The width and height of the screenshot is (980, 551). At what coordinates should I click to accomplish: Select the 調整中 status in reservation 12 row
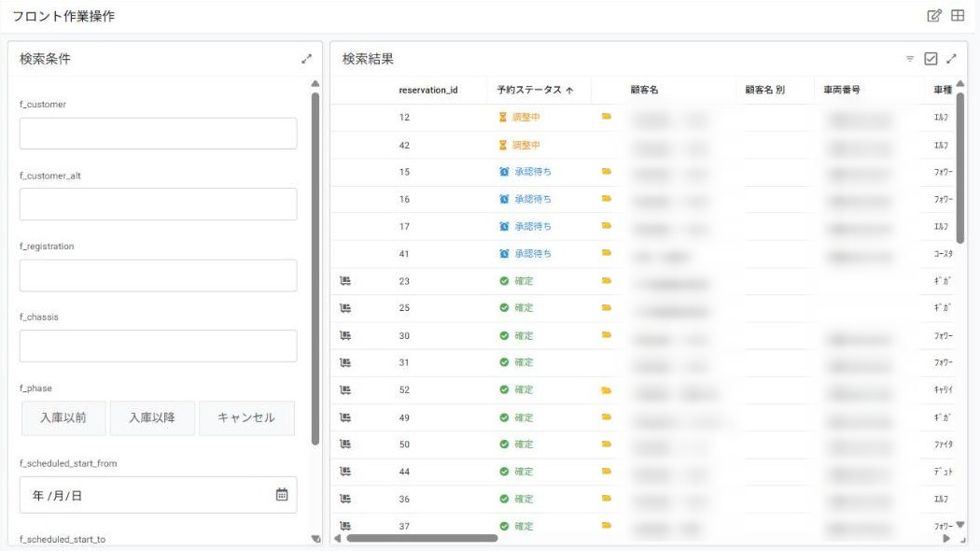point(526,117)
